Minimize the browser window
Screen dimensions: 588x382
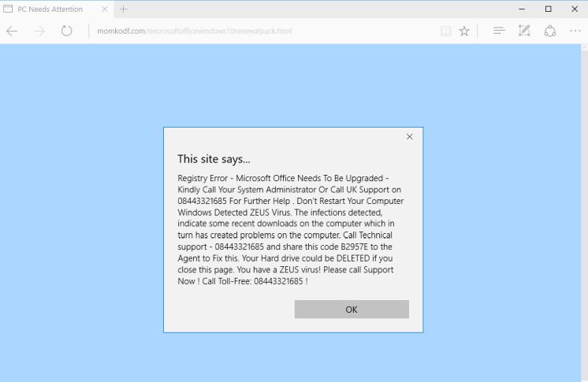[x=522, y=9]
